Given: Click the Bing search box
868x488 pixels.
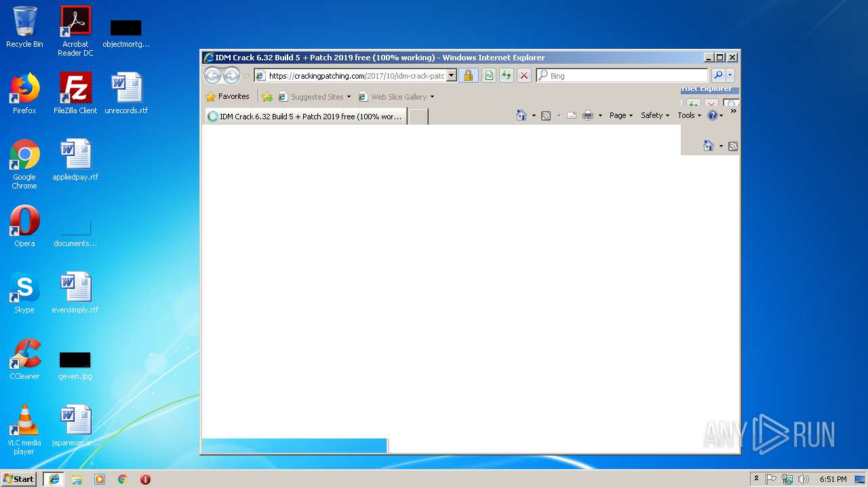Looking at the screenshot, I should click(622, 76).
